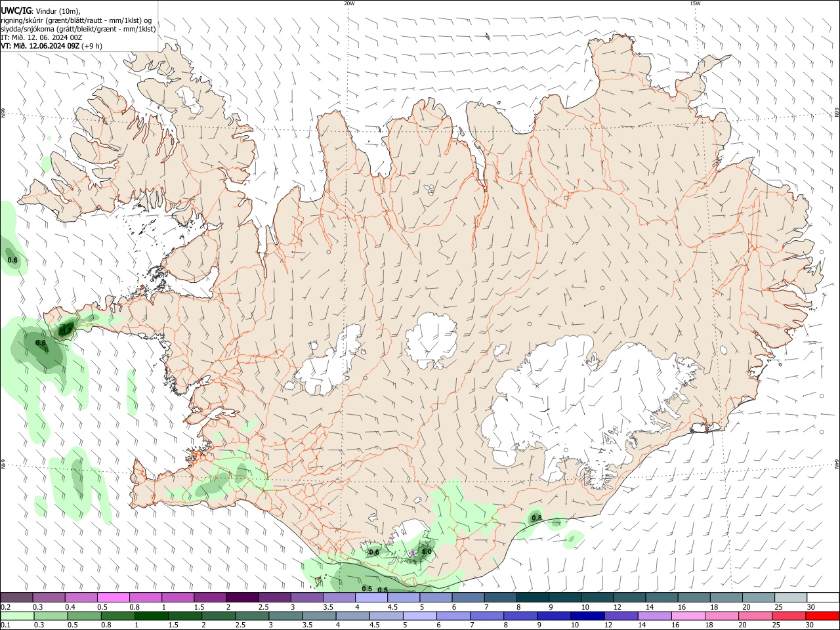840x630 pixels.
Task: Choose the gray-green rain swatch above bottom-row 3
Action: (285, 616)
